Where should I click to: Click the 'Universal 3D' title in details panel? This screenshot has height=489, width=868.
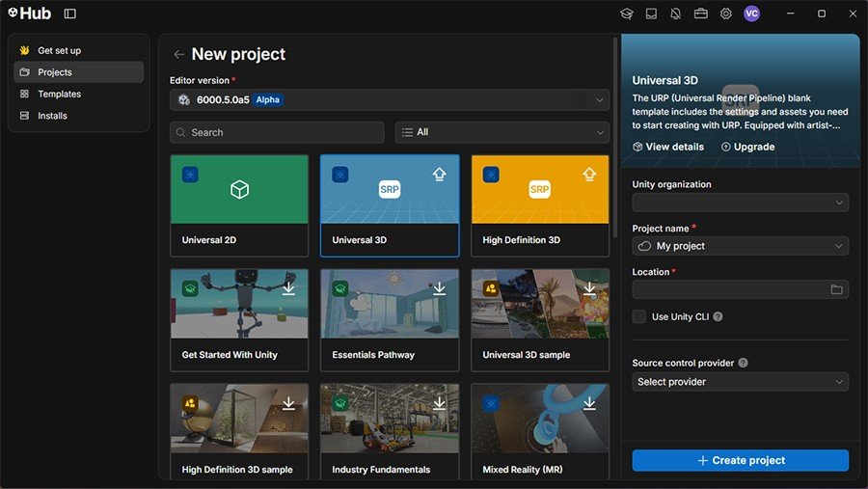pos(665,80)
